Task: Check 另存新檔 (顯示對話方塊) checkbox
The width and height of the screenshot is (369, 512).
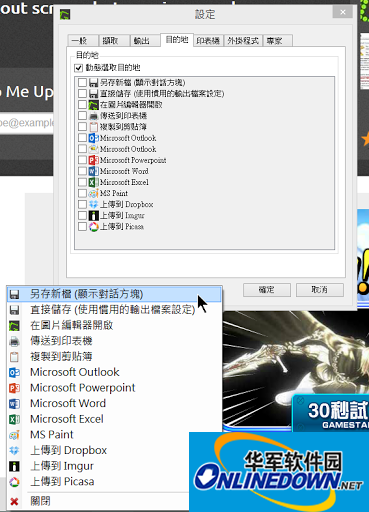Action: 82,82
